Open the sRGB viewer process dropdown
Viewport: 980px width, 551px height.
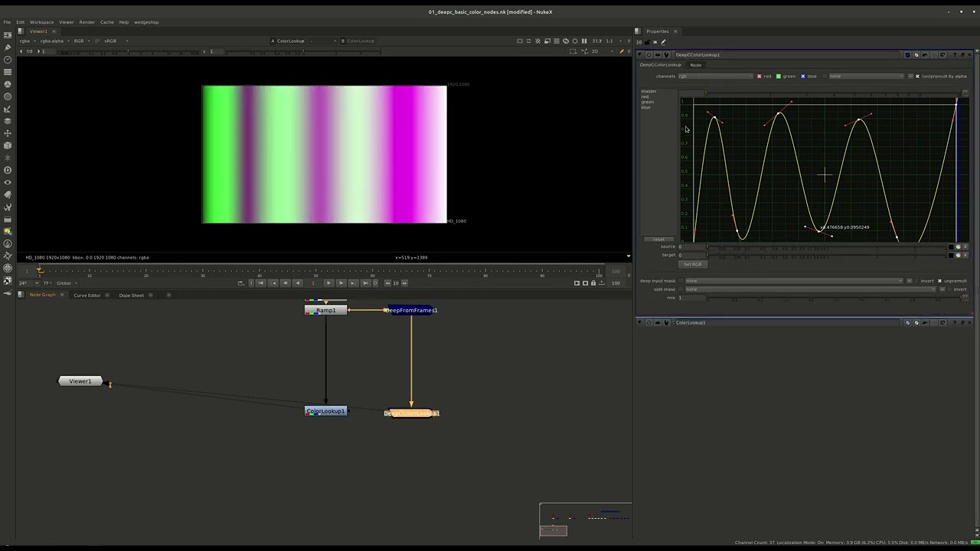click(115, 41)
